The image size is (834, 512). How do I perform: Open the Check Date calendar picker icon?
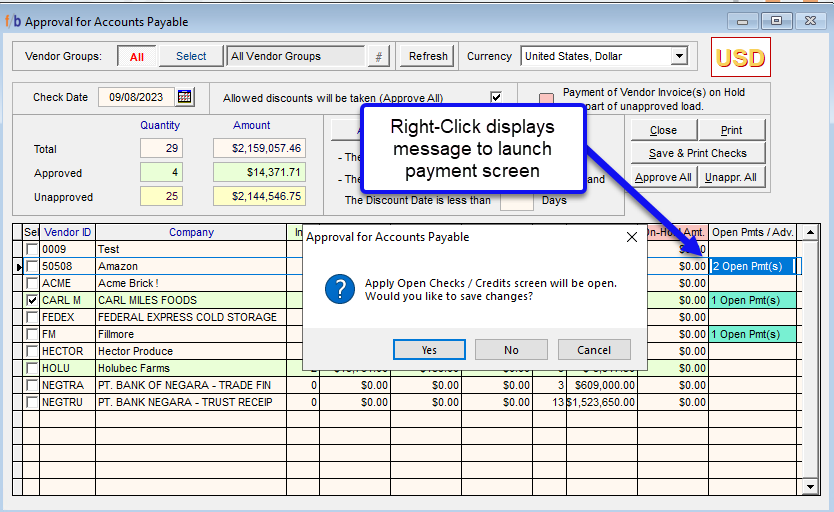click(184, 97)
